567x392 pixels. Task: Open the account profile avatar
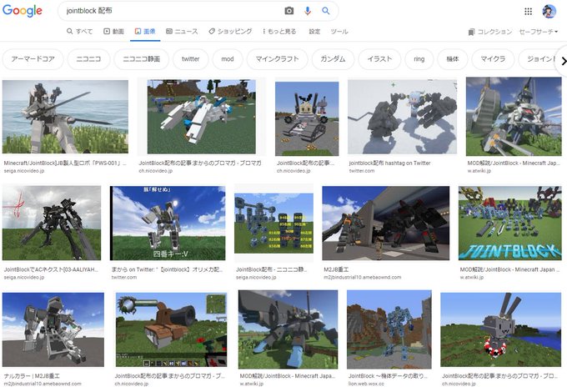click(x=549, y=12)
